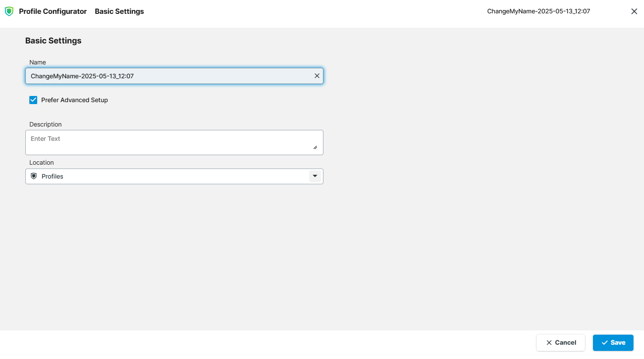Click the Description box resize handle

[315, 148]
